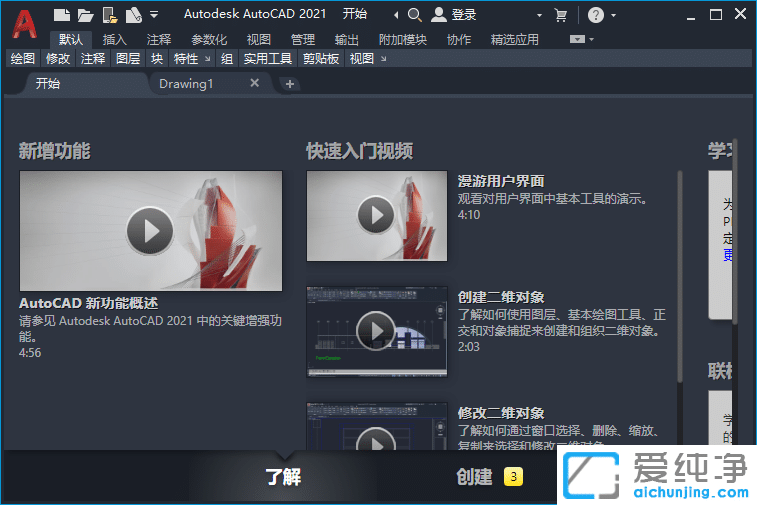Click the vertical scrollbar of the video list
The width and height of the screenshot is (757, 505).
680,277
